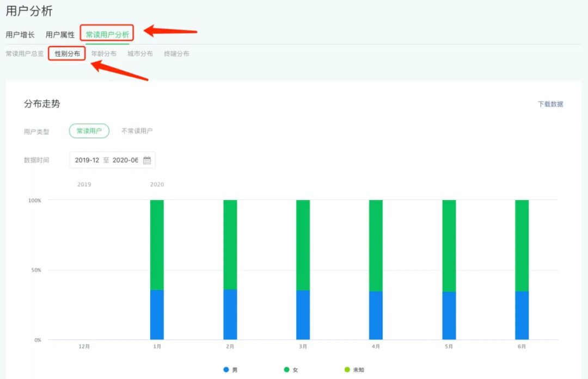Click the end date 2020-06

(125, 160)
